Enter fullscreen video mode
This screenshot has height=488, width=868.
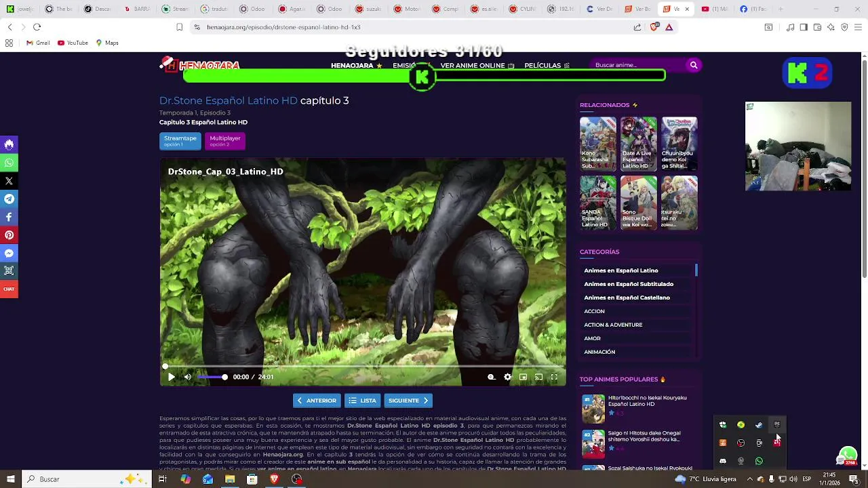(x=554, y=377)
